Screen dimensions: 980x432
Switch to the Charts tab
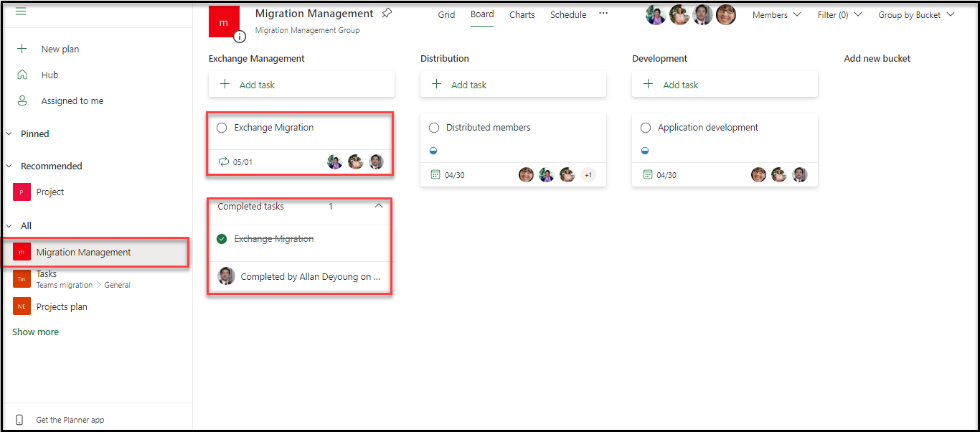click(522, 14)
